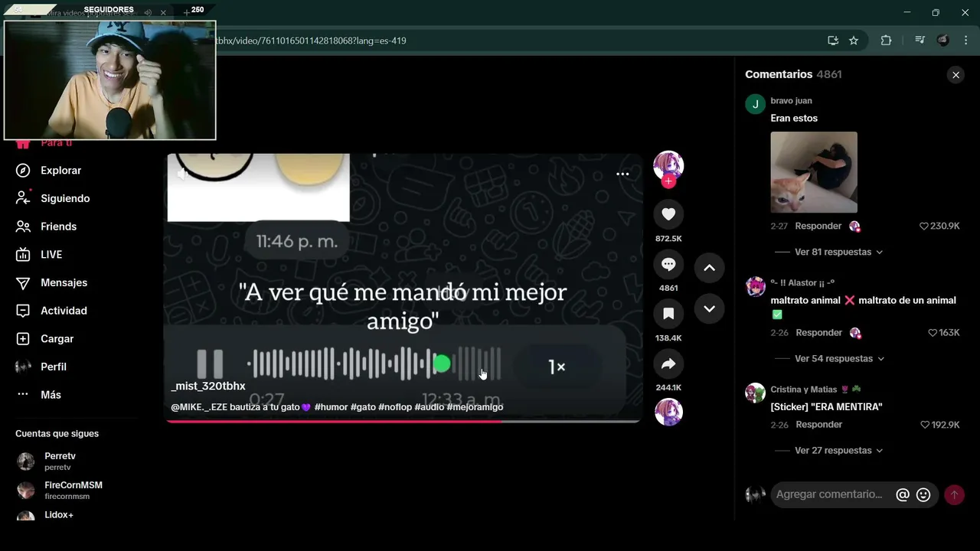Reply to bravo juan's comment
Viewport: 980px width, 551px height.
pyautogui.click(x=818, y=227)
